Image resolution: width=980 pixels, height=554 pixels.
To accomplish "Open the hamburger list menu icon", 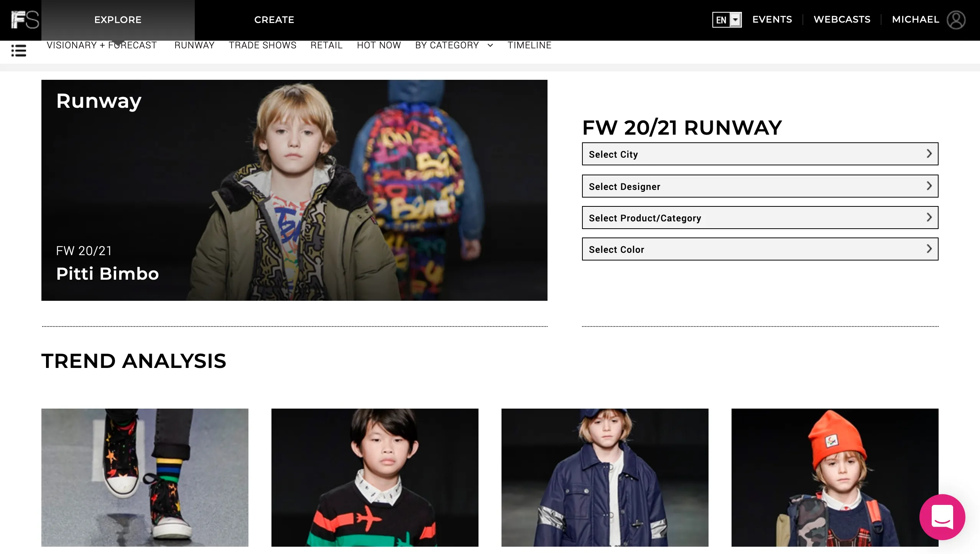I will point(19,50).
